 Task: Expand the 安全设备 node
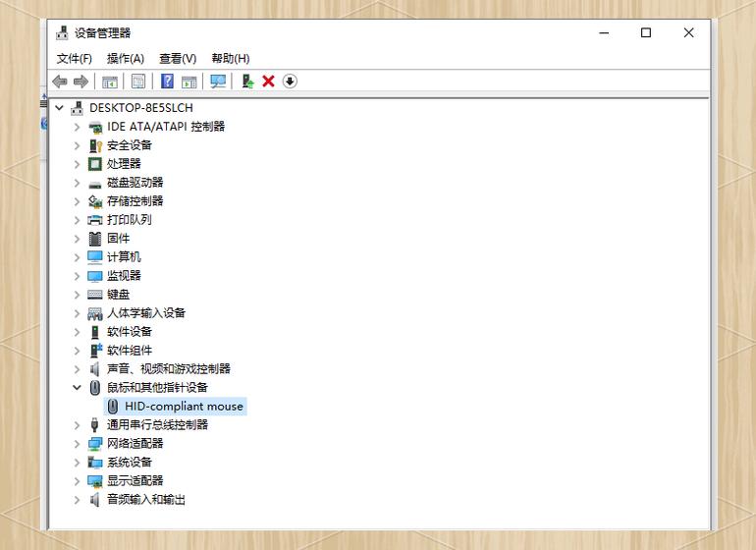78,145
